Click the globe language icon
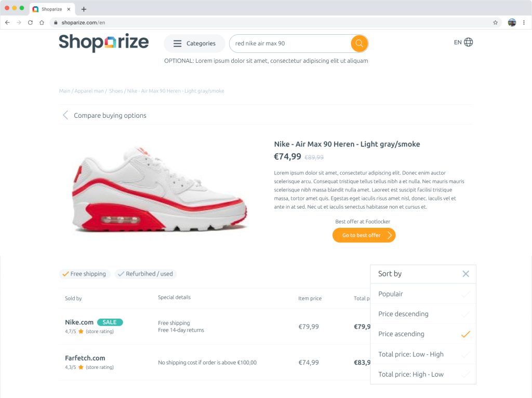 click(x=469, y=43)
